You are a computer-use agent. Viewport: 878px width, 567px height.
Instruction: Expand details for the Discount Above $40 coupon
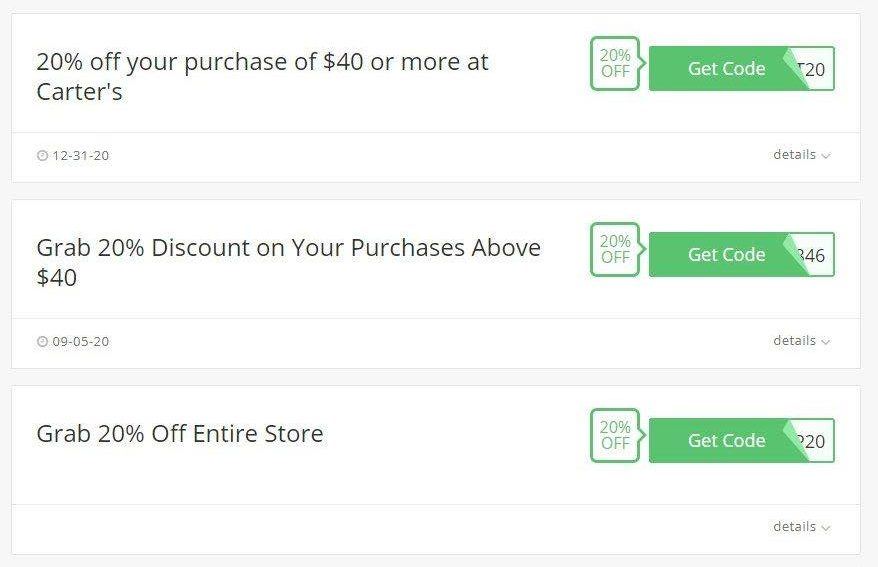pos(801,340)
